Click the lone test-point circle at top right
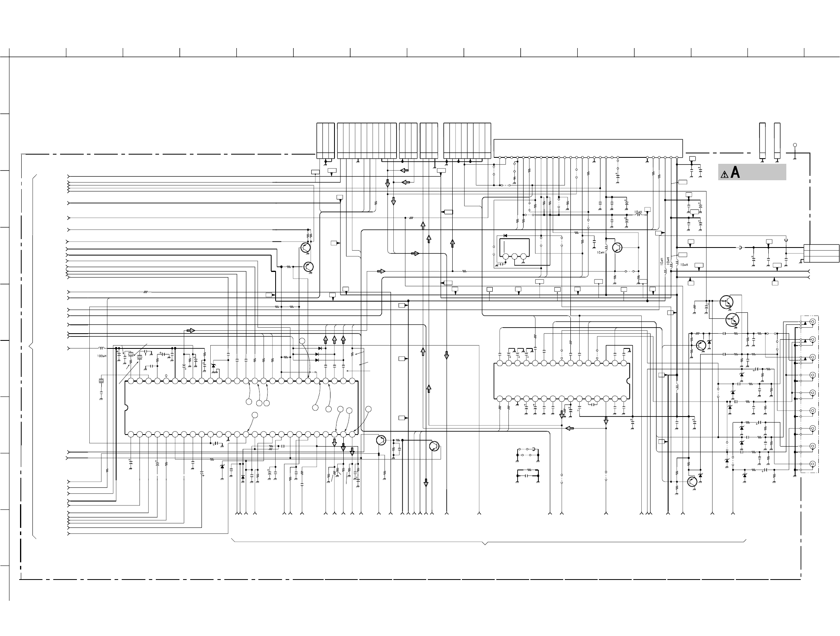 click(795, 145)
